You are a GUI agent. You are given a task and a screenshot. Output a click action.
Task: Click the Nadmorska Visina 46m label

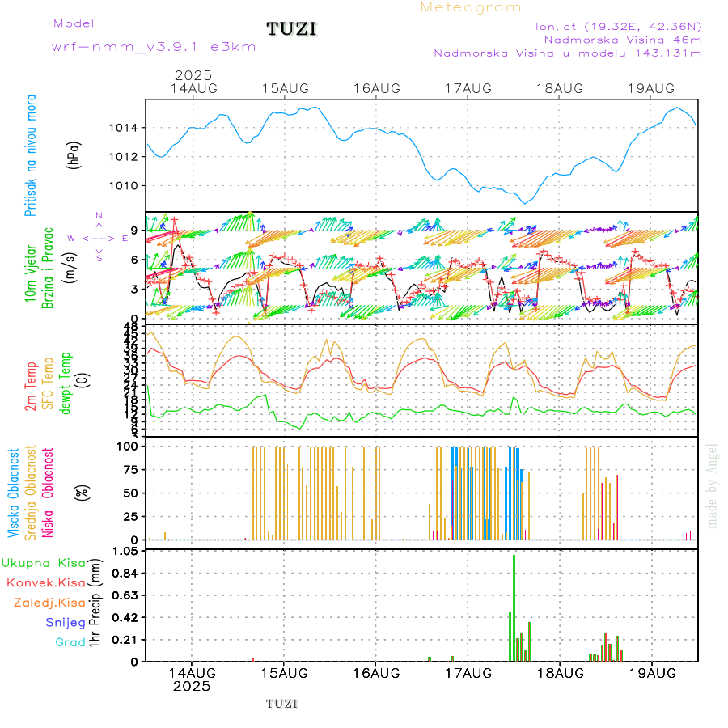point(622,40)
